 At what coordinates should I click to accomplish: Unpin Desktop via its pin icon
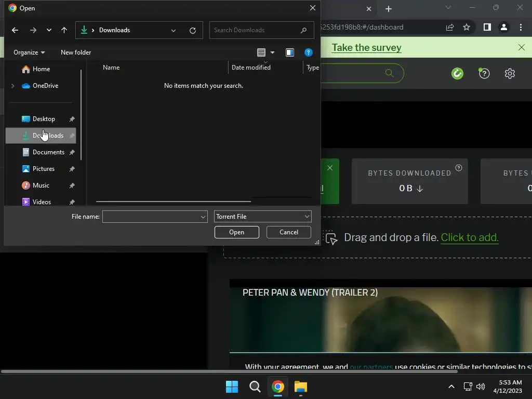[x=72, y=119]
